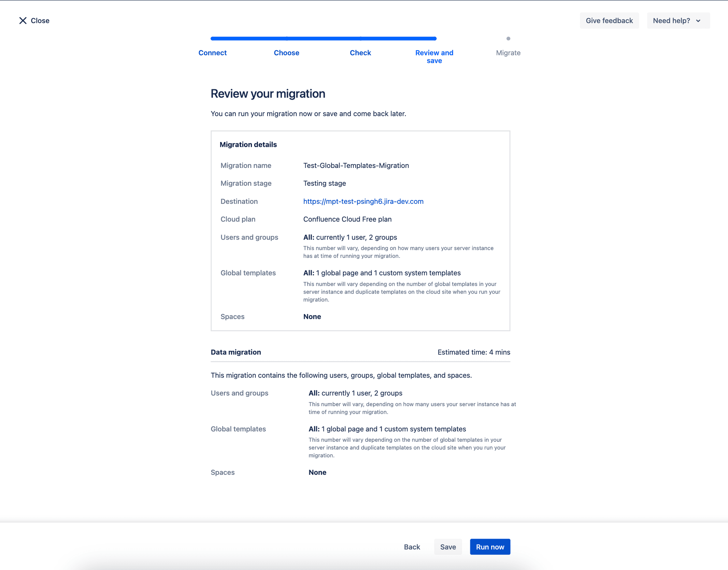Viewport: 728px width, 570px height.
Task: Click the Data migration heading
Action: (235, 352)
